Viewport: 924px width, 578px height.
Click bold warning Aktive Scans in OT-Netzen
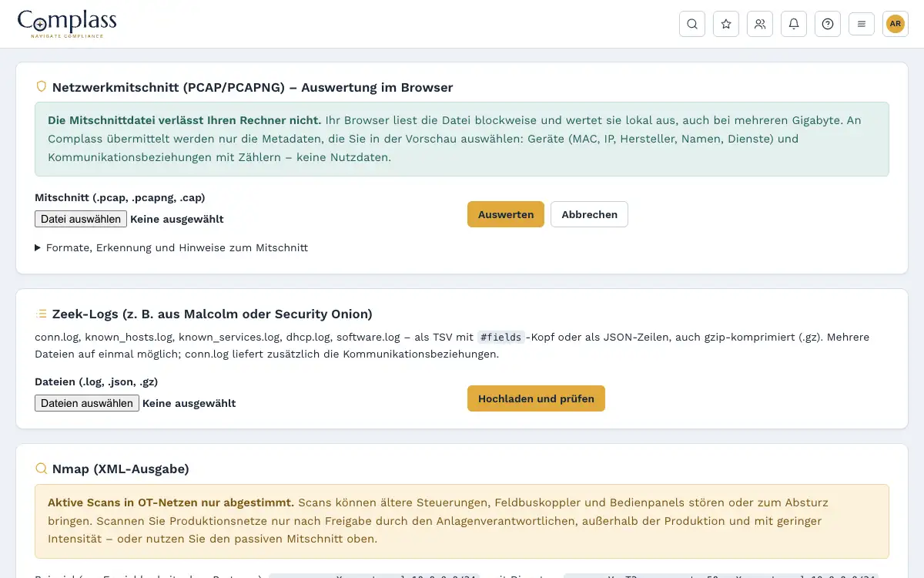[x=171, y=502]
